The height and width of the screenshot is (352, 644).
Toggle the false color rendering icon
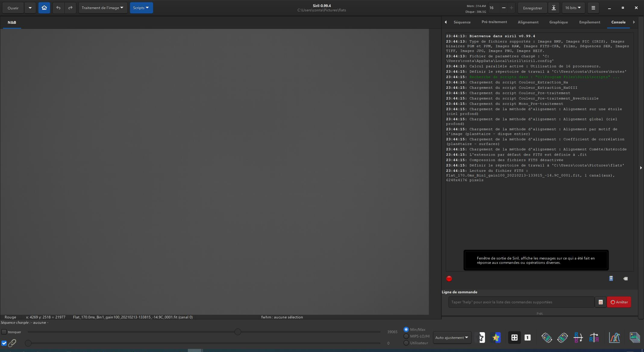point(496,338)
